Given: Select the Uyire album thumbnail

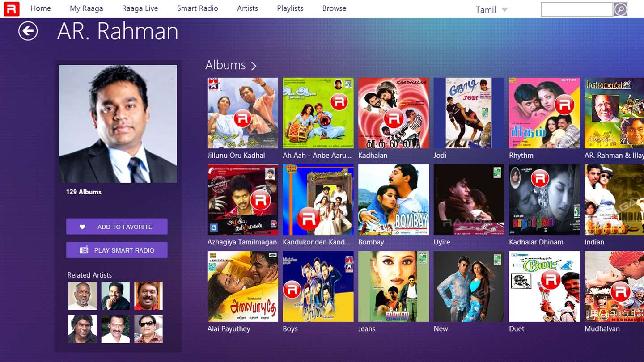Looking at the screenshot, I should click(469, 200).
